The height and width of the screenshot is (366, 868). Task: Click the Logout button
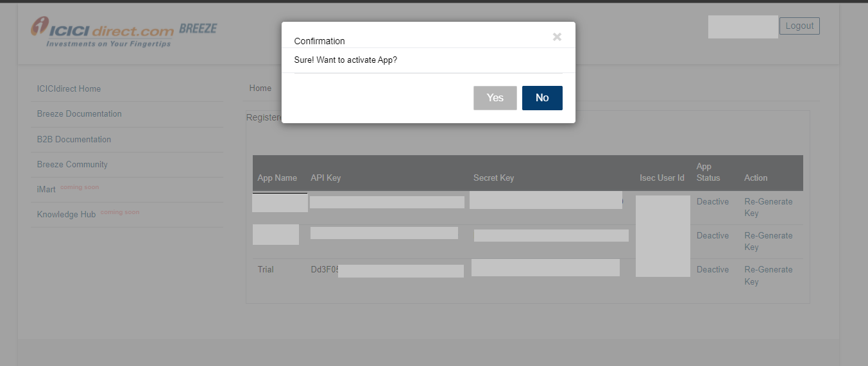[x=799, y=26]
